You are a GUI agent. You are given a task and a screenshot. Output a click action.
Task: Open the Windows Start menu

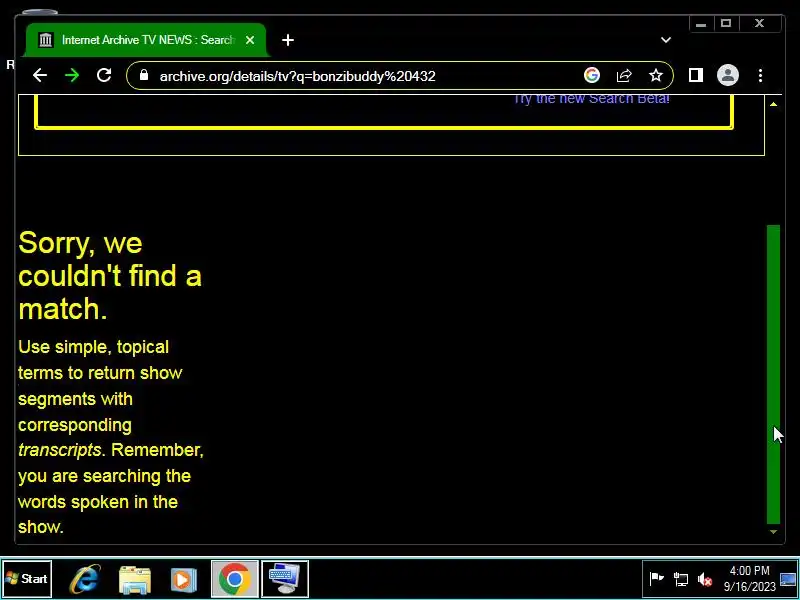27,579
